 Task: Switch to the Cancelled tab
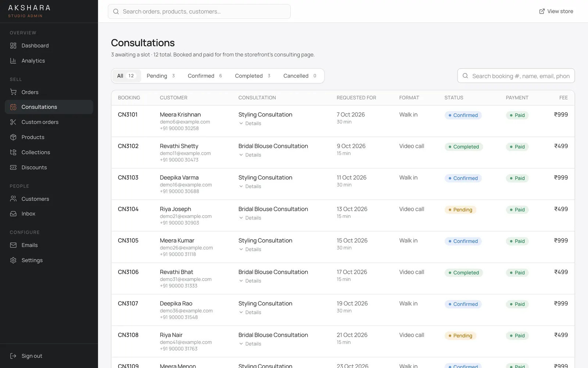tap(300, 76)
